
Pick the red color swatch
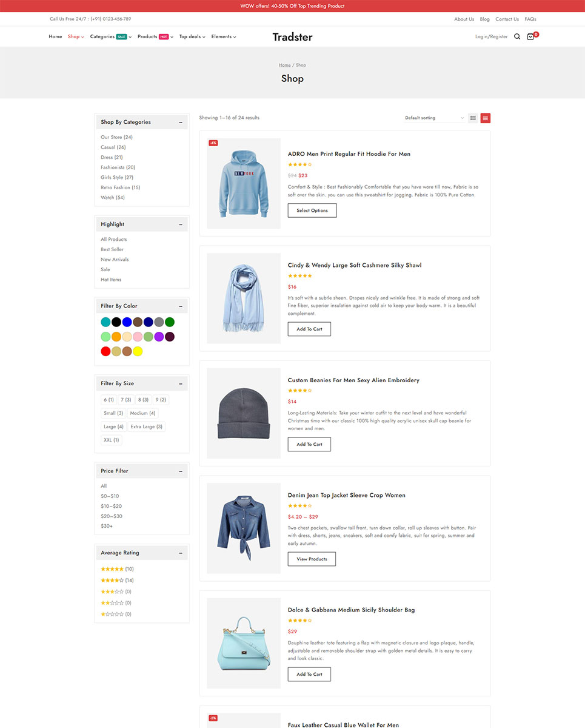coord(105,351)
